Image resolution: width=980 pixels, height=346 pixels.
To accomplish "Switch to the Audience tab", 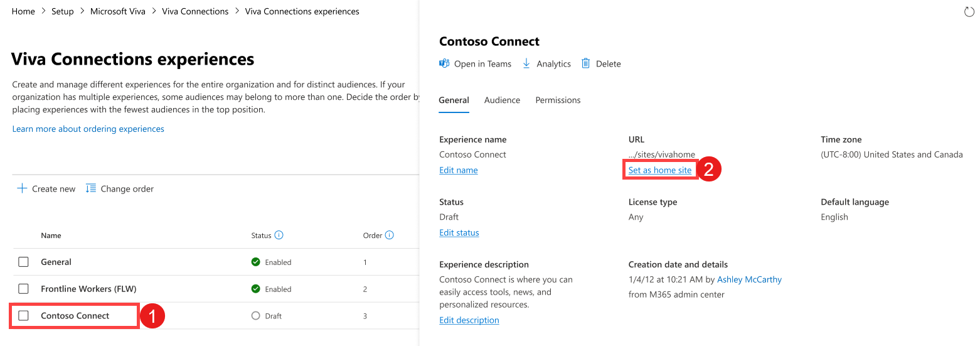I will pyautogui.click(x=502, y=100).
